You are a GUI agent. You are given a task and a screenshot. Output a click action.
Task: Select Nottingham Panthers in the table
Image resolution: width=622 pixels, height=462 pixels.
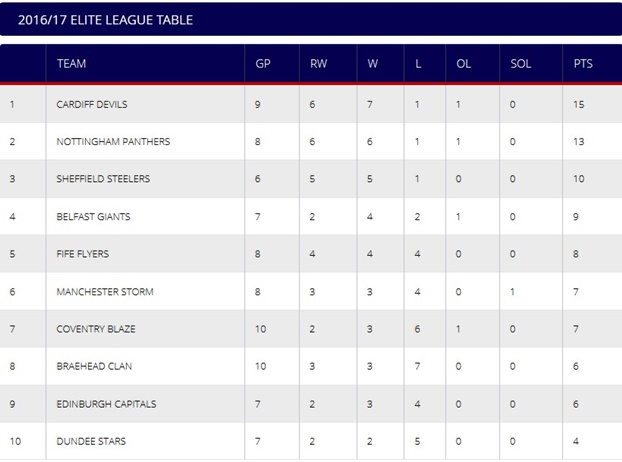click(x=113, y=142)
